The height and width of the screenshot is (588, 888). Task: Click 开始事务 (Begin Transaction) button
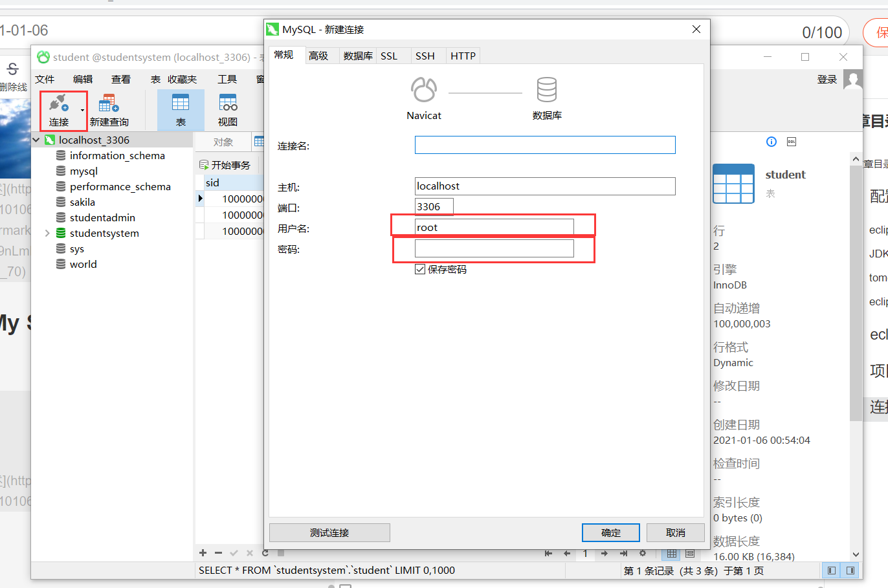[225, 165]
